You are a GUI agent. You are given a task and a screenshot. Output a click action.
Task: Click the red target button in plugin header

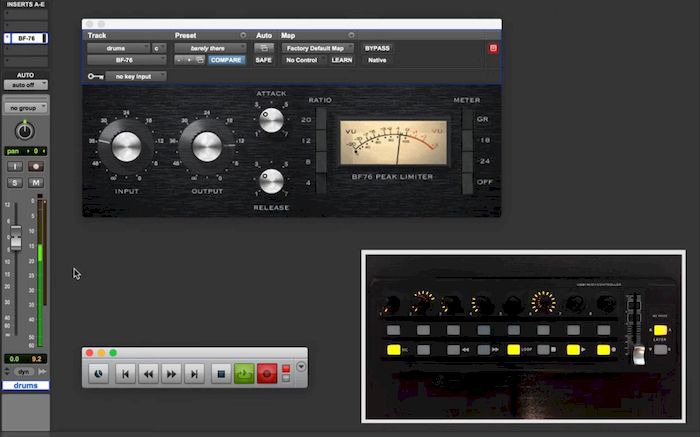493,48
